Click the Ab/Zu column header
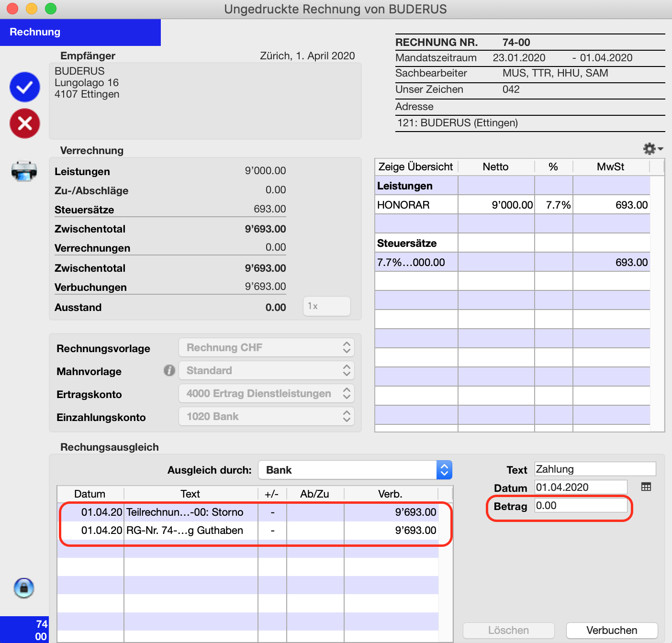 (315, 494)
